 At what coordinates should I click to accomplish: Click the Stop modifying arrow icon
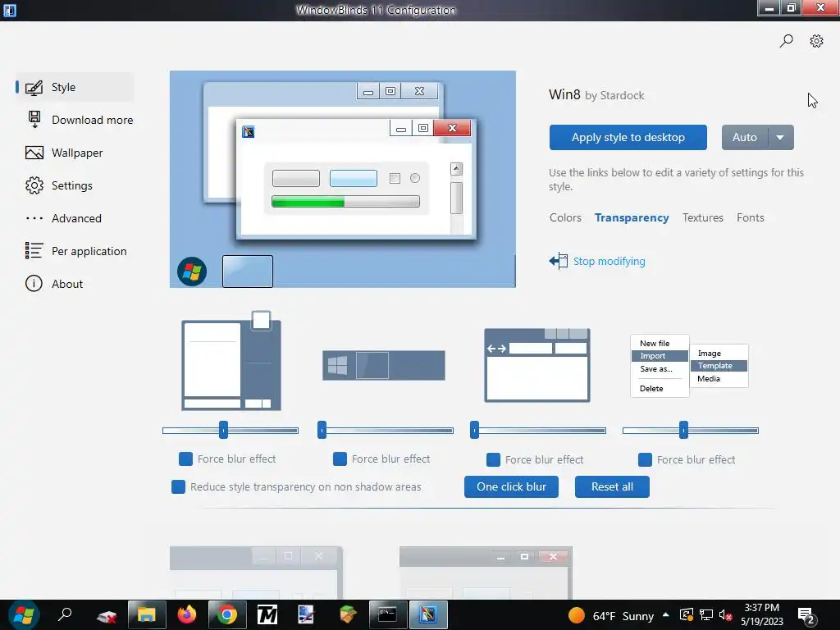pos(558,261)
